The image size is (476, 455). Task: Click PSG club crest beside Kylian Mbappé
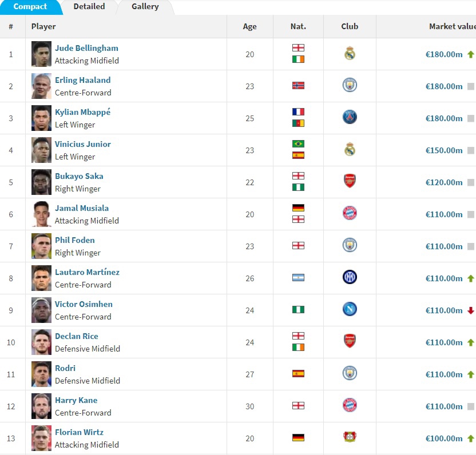[350, 117]
